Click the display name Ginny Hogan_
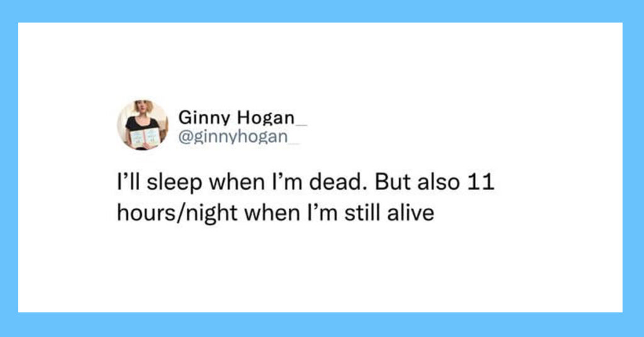 coord(242,118)
